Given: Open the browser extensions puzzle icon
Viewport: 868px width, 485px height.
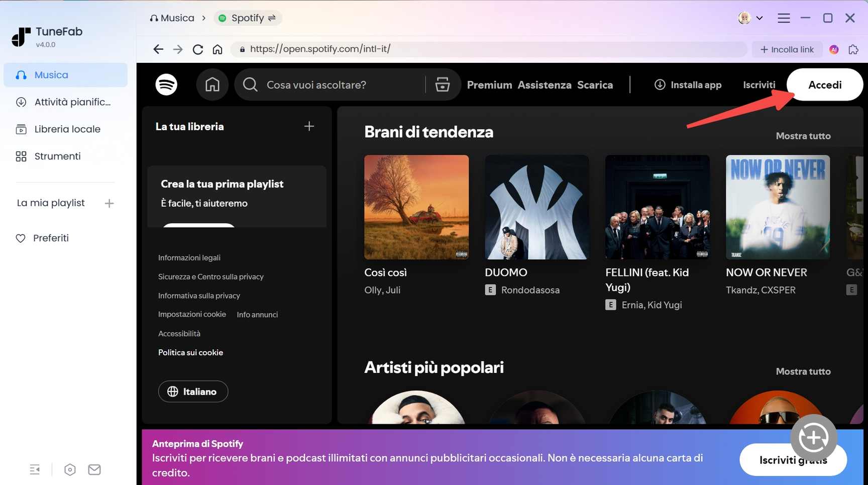Looking at the screenshot, I should click(853, 49).
